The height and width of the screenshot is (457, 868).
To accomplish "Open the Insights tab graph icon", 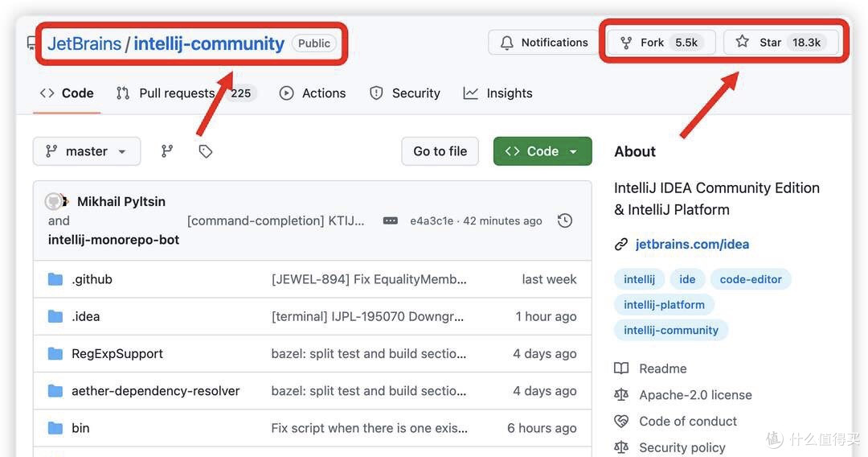I will point(470,93).
